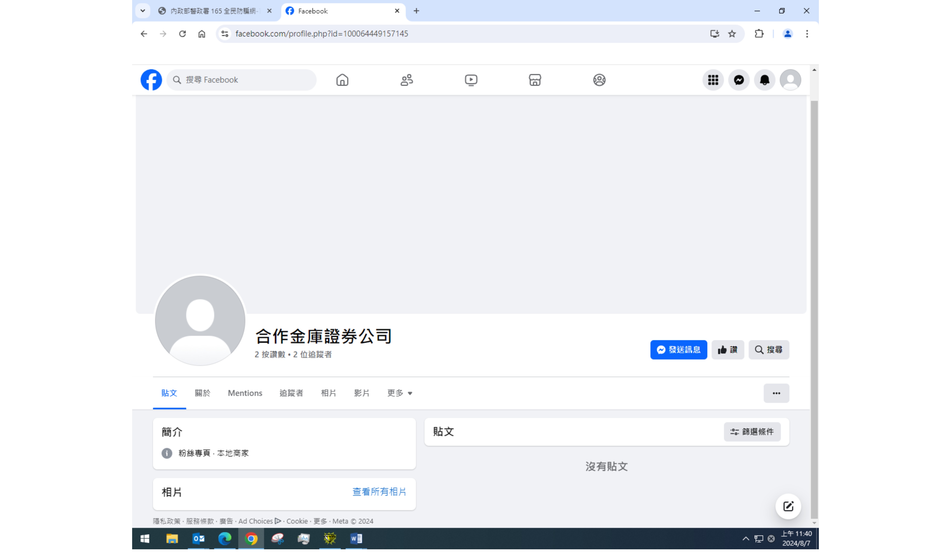
Task: Open 查看所有相片 link
Action: click(x=379, y=492)
